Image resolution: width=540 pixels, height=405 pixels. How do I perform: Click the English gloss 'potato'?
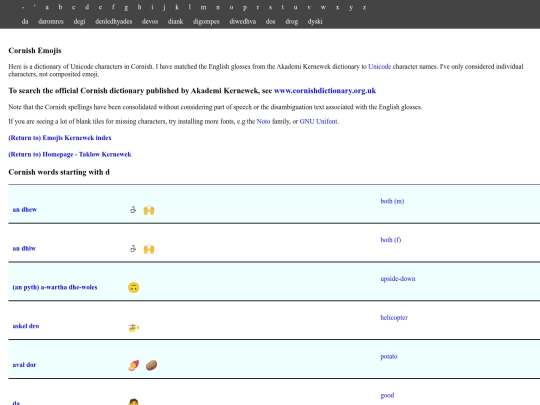389,356
